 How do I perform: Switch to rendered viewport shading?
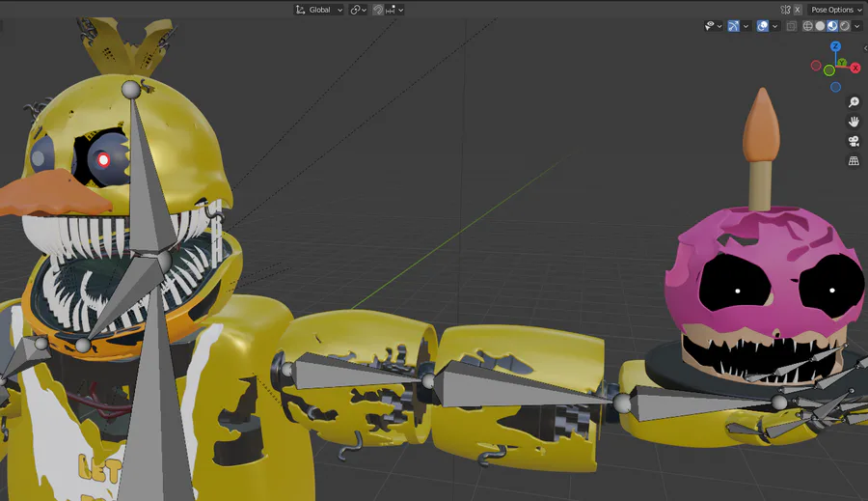tap(845, 26)
